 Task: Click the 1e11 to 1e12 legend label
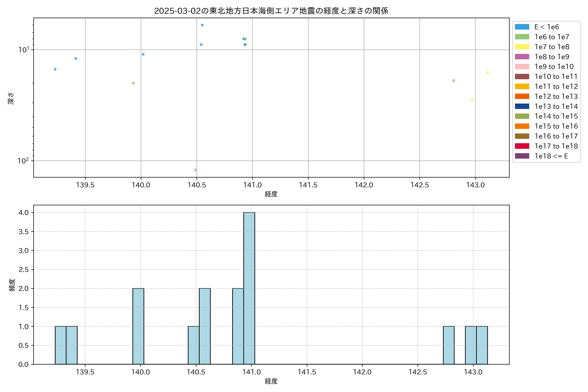pyautogui.click(x=556, y=87)
